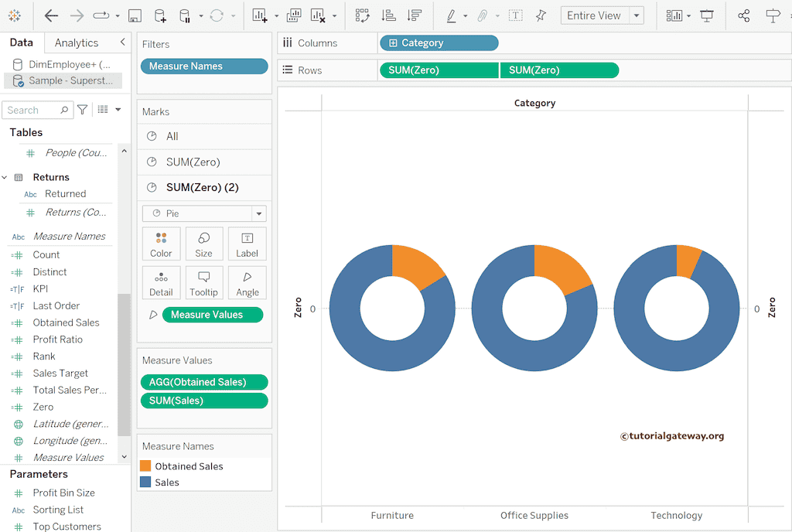Clear the sheet icon
792x532 pixels.
coord(318,15)
